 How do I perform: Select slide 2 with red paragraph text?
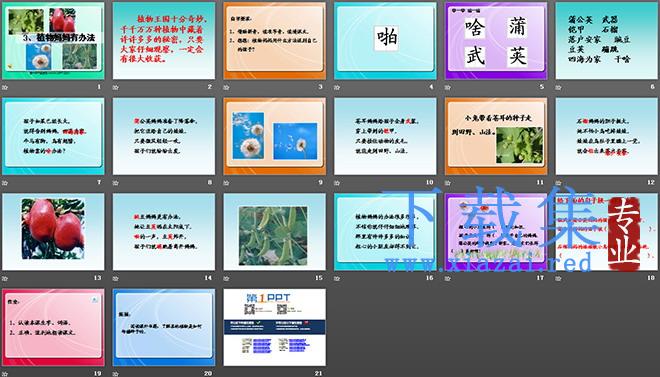164,41
